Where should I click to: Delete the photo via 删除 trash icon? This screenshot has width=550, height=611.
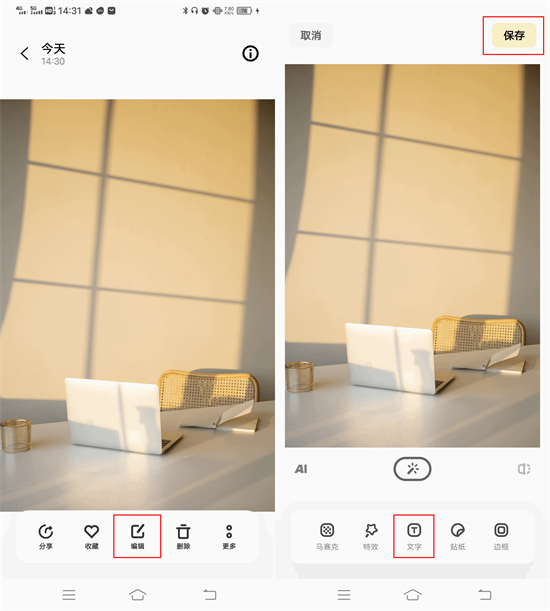(x=183, y=536)
